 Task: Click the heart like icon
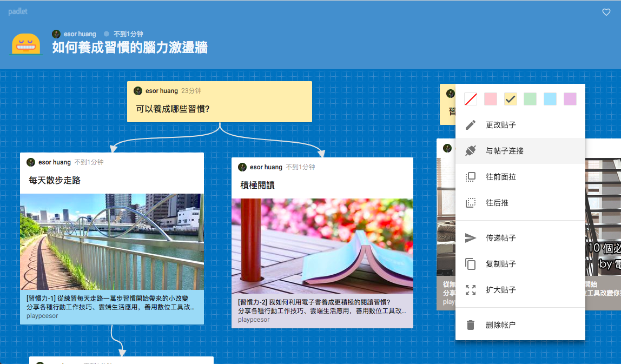(x=606, y=12)
